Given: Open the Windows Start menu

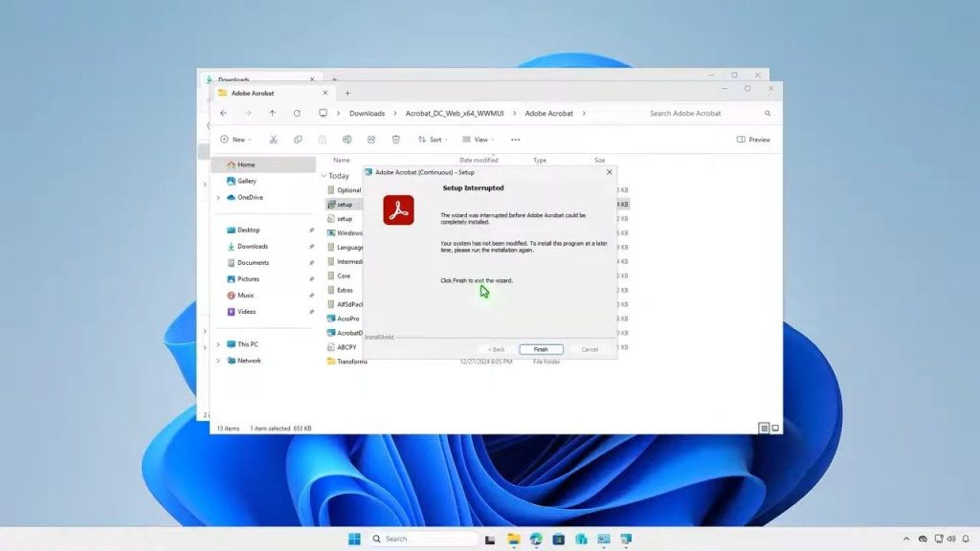Looking at the screenshot, I should coord(354,539).
